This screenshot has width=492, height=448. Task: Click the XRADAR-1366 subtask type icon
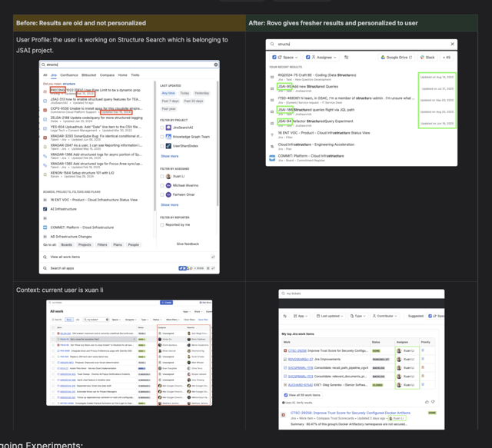click(45, 156)
